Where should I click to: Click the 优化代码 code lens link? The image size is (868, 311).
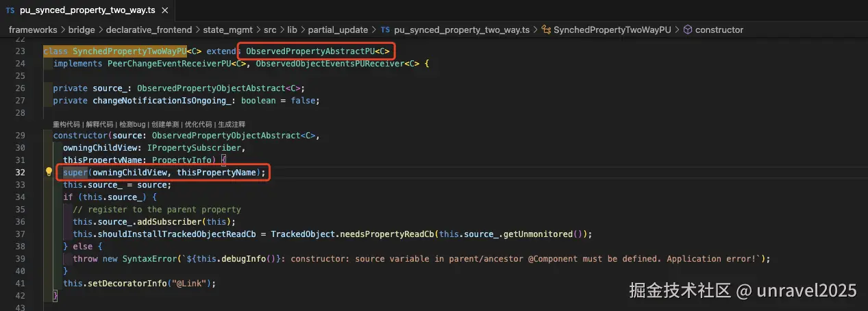199,125
